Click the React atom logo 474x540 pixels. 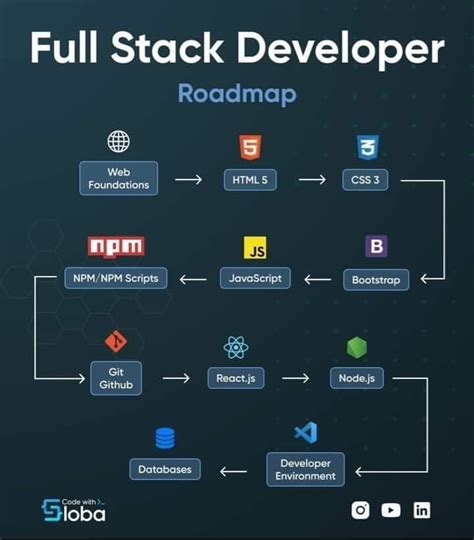pyautogui.click(x=236, y=347)
